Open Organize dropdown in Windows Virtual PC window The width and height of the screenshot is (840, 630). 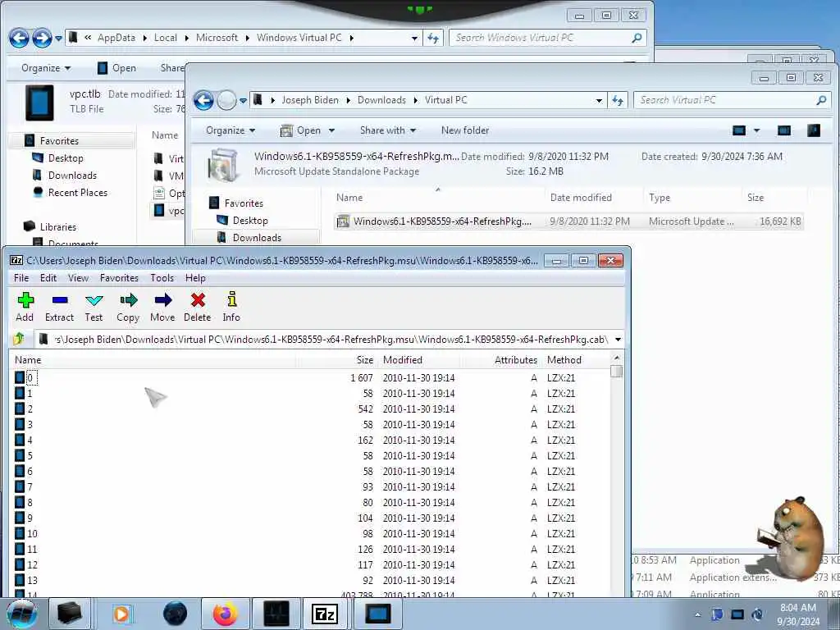(46, 68)
